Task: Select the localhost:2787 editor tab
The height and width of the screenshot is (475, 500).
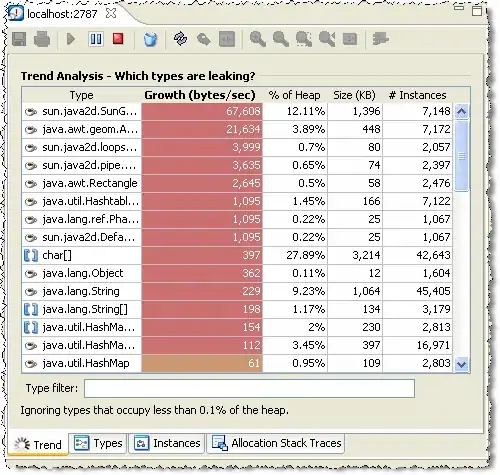Action: [62, 14]
